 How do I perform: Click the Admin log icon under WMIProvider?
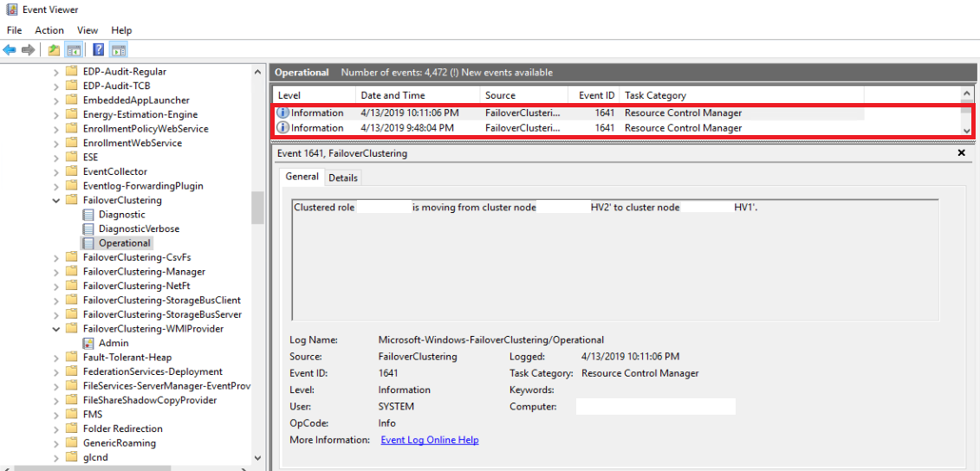(x=88, y=343)
